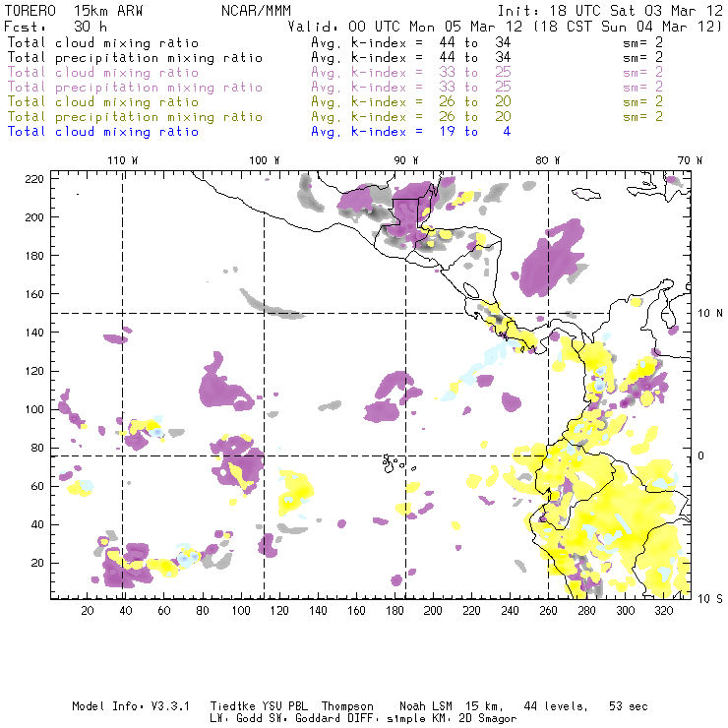
Task: Click the '60' label on the horizontal axis
Action: pos(164,611)
